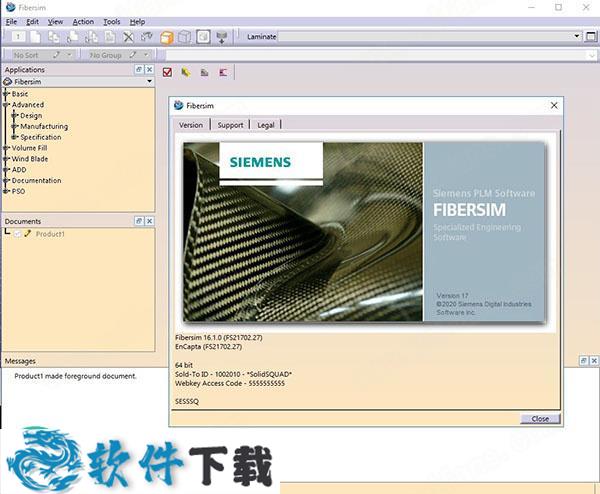Expand the Manufacturing tree node
Screen dimensions: 600x494
[x=15, y=126]
